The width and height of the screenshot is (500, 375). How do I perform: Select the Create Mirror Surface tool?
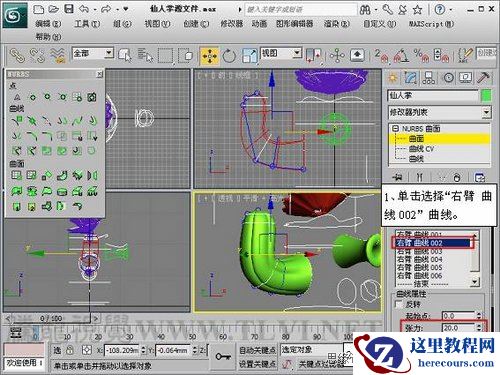(93, 176)
